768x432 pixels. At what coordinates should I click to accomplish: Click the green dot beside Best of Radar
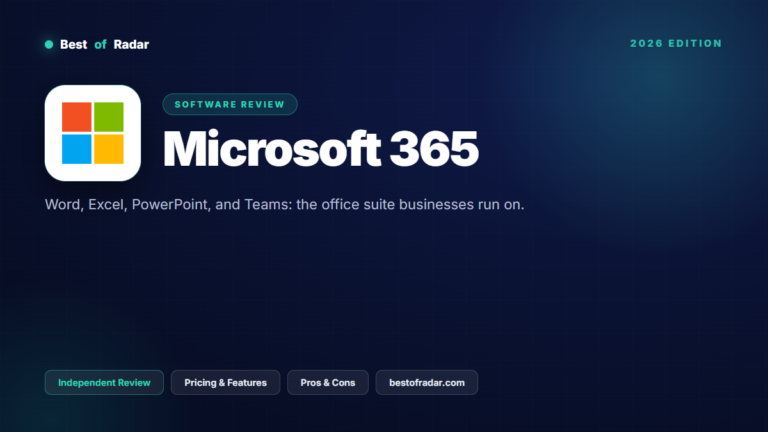click(x=49, y=45)
